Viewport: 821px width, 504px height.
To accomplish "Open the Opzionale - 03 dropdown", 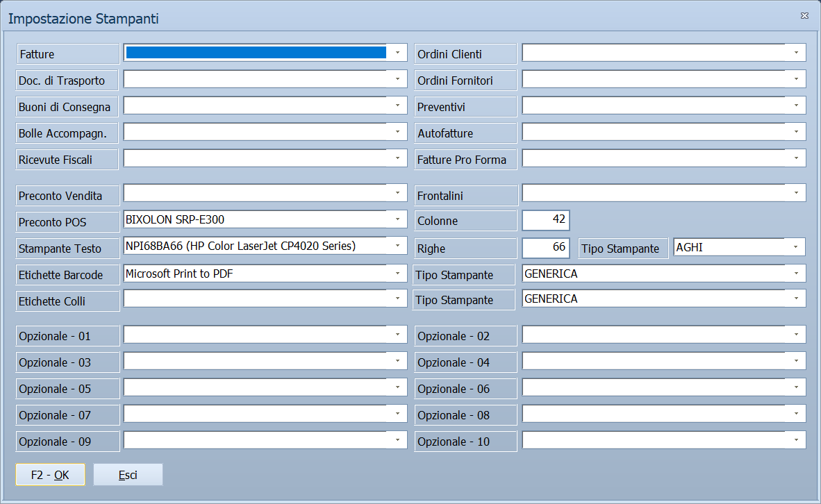I will [397, 361].
